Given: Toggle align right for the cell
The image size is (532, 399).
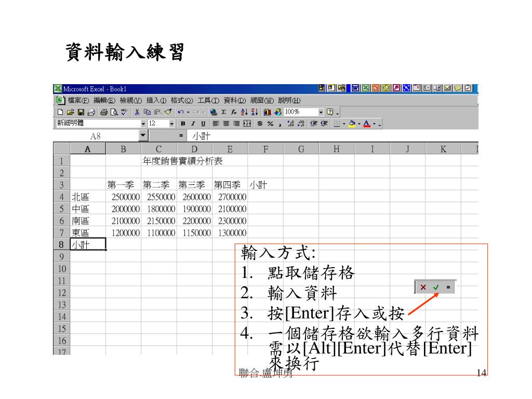Looking at the screenshot, I should (x=236, y=124).
